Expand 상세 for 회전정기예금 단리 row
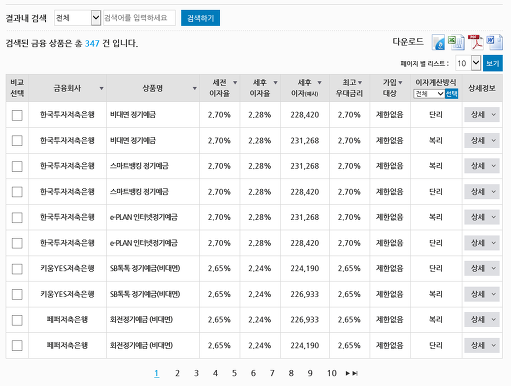This screenshot has height=386, width=511. click(x=482, y=346)
